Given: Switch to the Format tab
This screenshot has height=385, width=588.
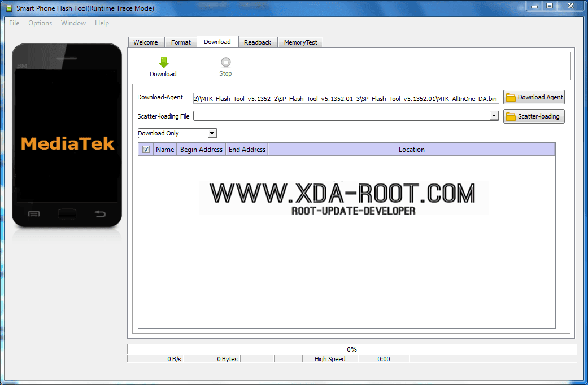Looking at the screenshot, I should (x=181, y=42).
